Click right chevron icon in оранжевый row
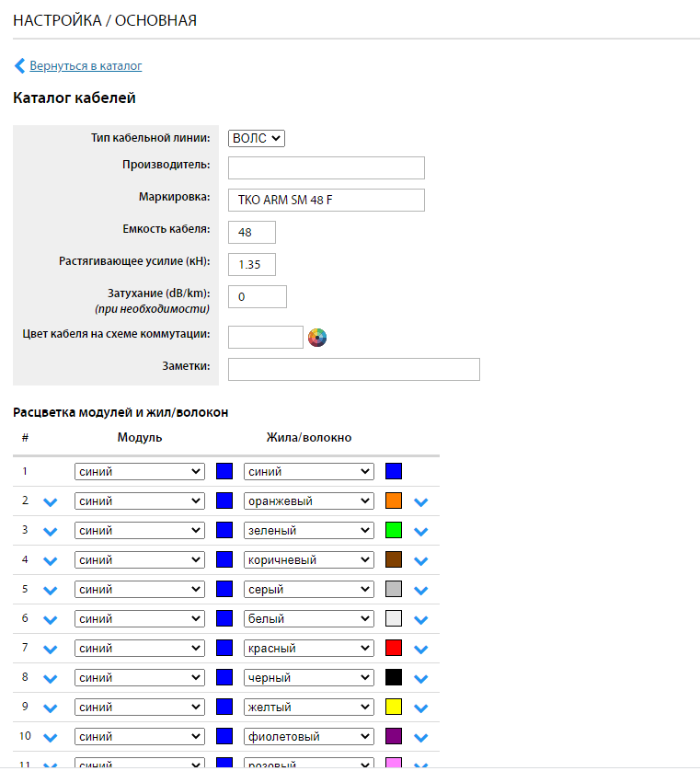700x771 pixels. pos(420,502)
